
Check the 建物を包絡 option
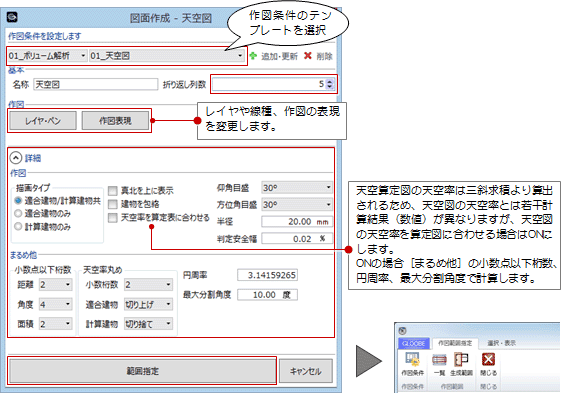113,204
